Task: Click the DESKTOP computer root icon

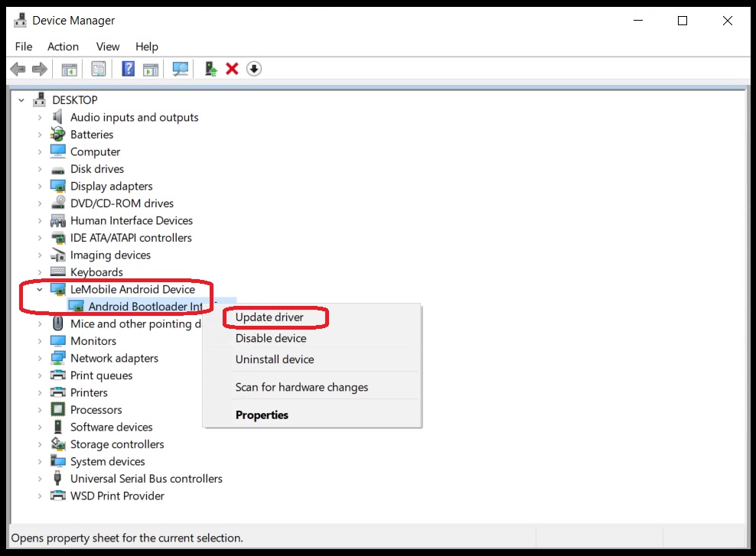Action: [x=40, y=99]
